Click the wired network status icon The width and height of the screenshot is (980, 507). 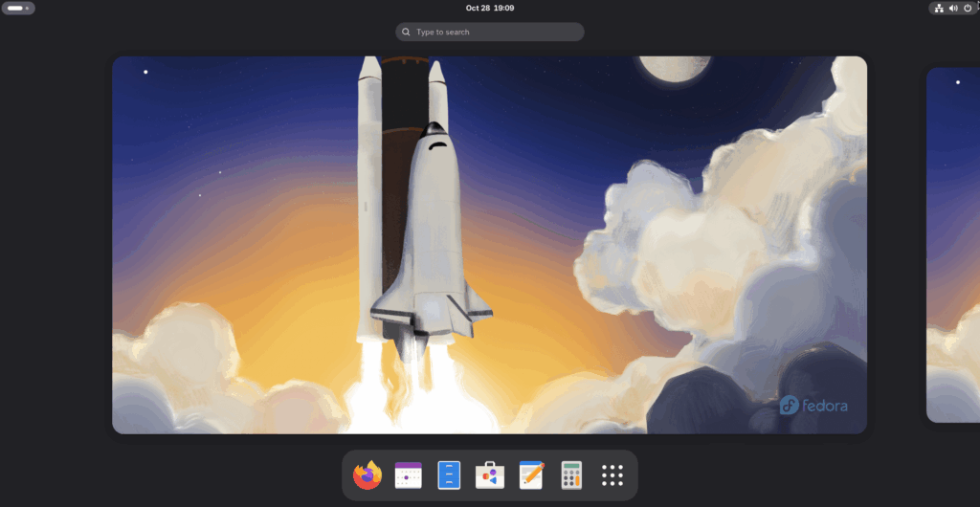[x=939, y=8]
